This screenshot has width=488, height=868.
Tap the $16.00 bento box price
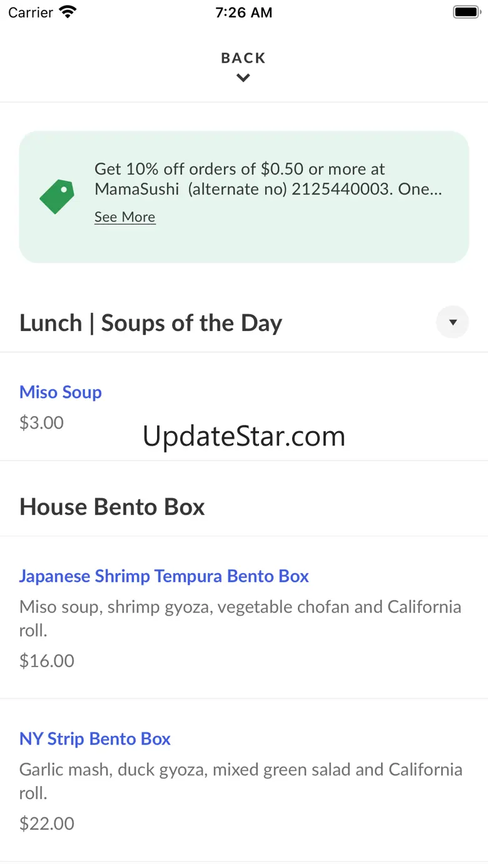47,661
